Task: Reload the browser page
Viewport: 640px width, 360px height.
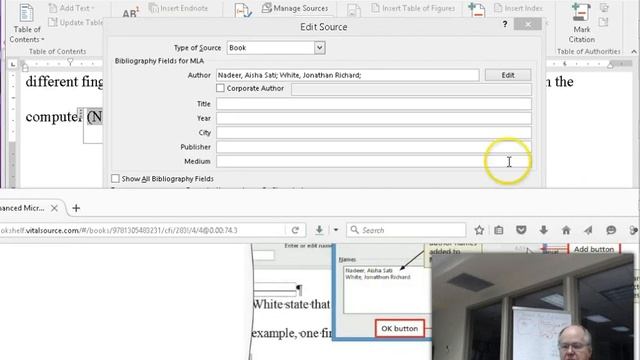Action: [x=296, y=230]
